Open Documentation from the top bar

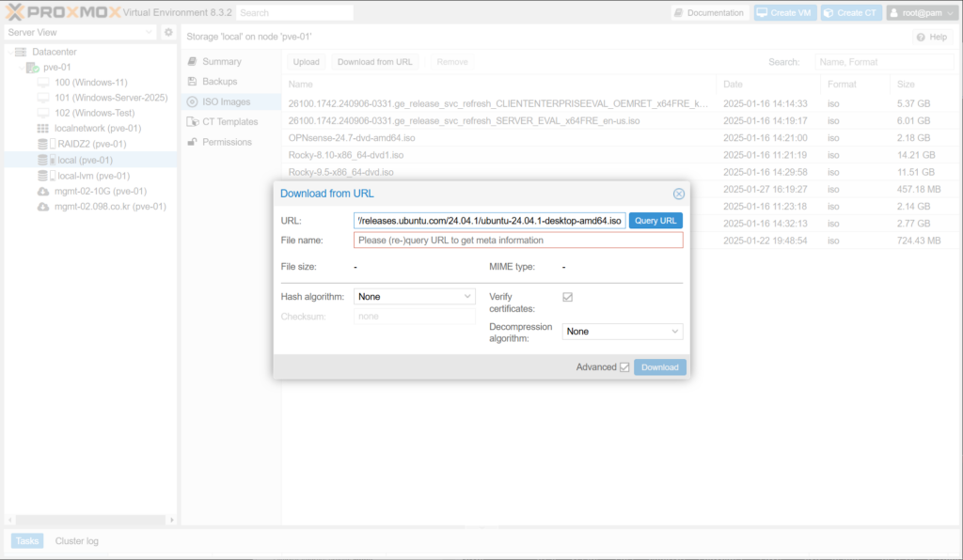pos(709,13)
